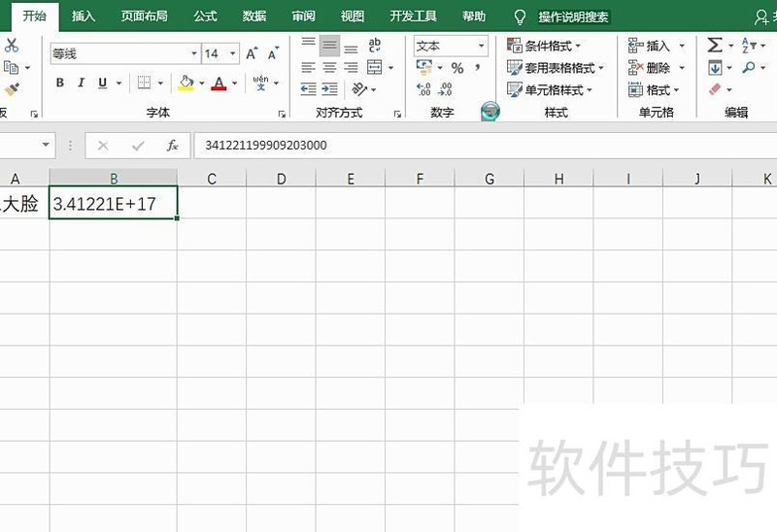Click the increase indent icon

tap(330, 89)
